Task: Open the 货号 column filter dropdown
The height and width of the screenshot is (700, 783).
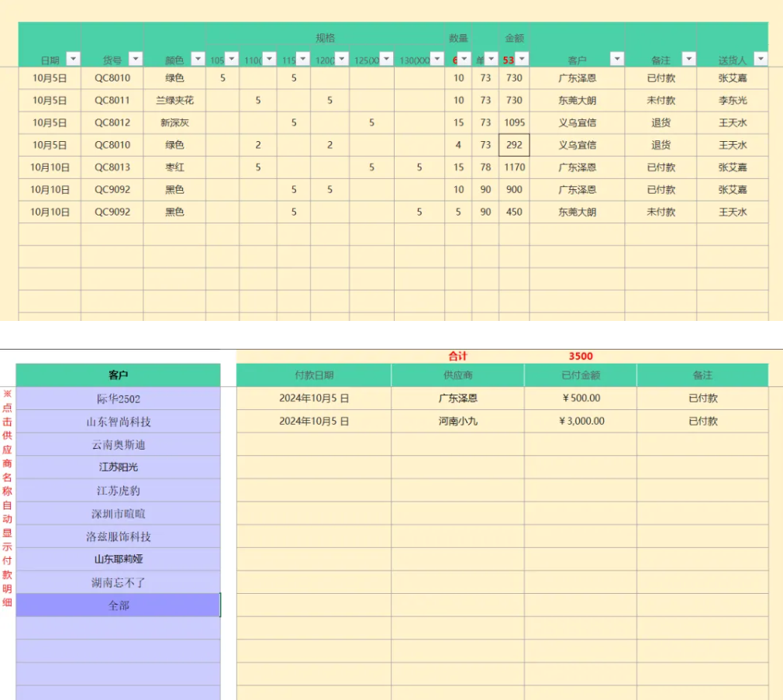Action: tap(136, 59)
